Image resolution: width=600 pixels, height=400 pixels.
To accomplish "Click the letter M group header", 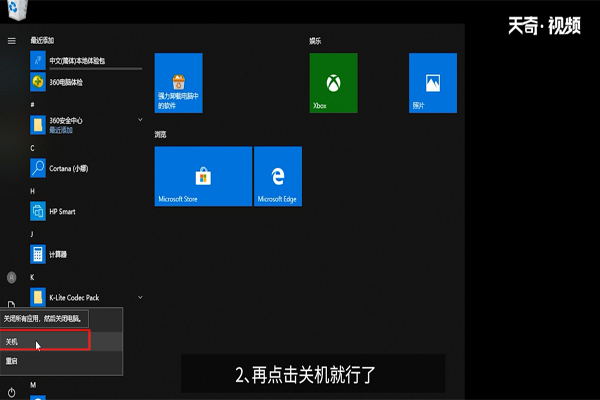I will pyautogui.click(x=33, y=385).
